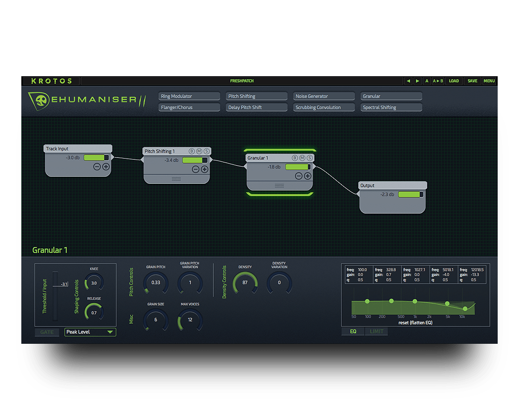Viewport: 519px width, 420px height.
Task: Click the GRAIN SIZE knob
Action: click(x=155, y=320)
